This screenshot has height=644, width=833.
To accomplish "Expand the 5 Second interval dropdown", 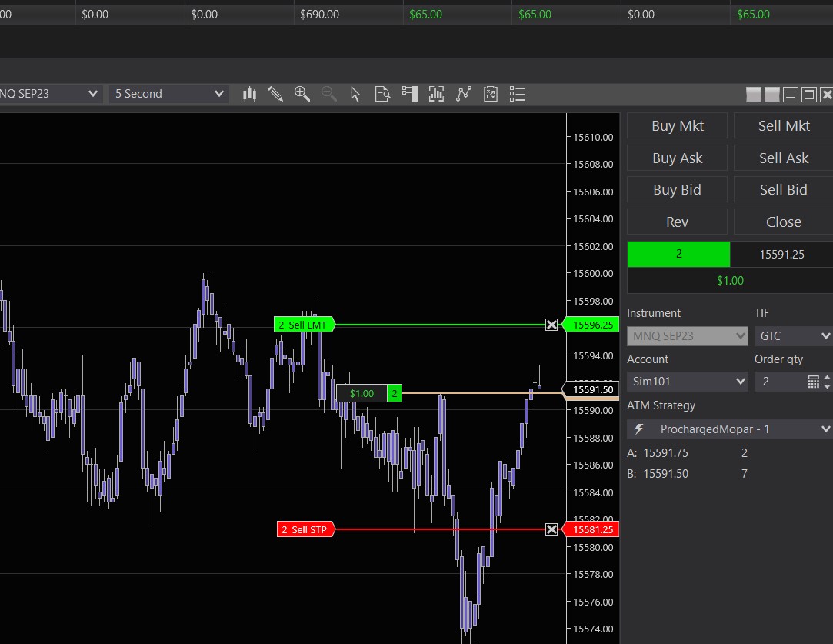I will tap(168, 94).
